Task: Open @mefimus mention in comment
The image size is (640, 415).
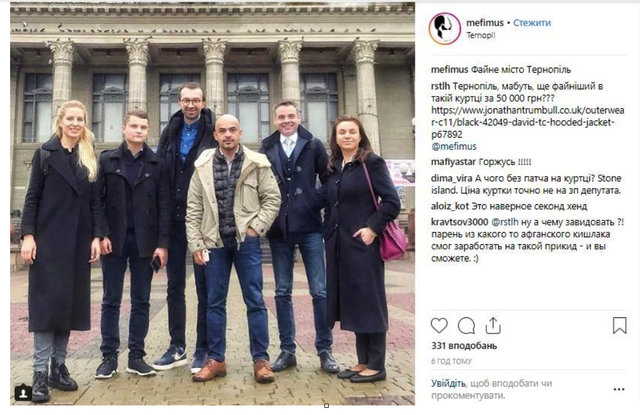Action: pyautogui.click(x=454, y=146)
